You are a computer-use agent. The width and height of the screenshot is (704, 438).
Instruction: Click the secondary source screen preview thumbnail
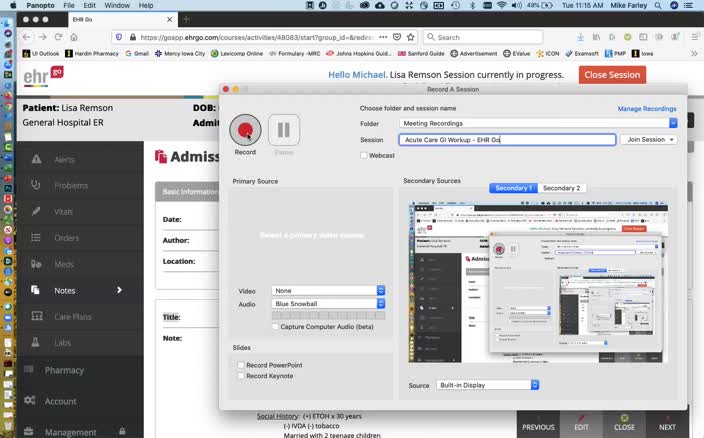click(538, 283)
